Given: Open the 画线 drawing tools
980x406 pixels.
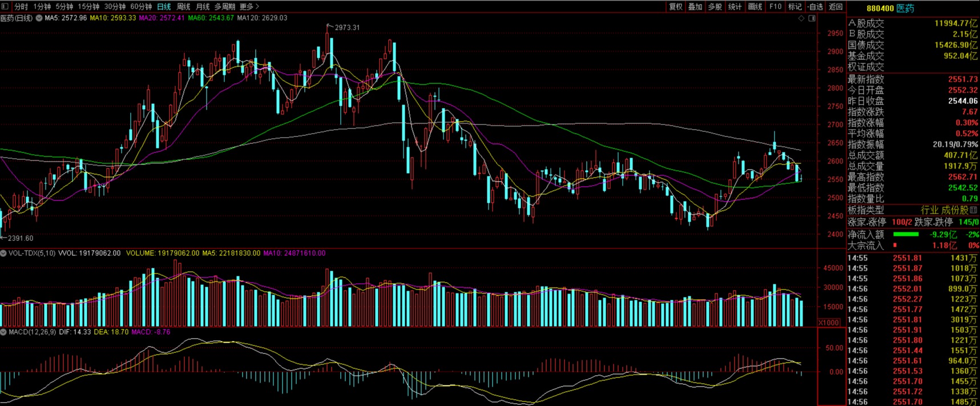Looking at the screenshot, I should coord(755,6).
